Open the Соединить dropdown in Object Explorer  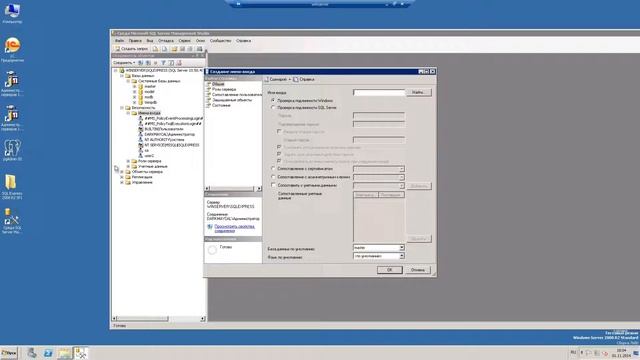[x=124, y=63]
